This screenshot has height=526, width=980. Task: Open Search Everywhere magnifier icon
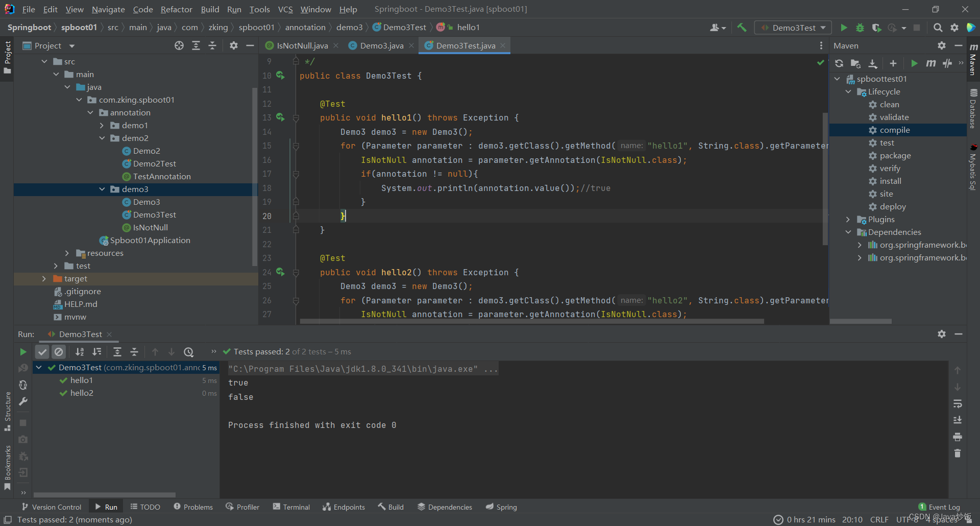click(938, 28)
